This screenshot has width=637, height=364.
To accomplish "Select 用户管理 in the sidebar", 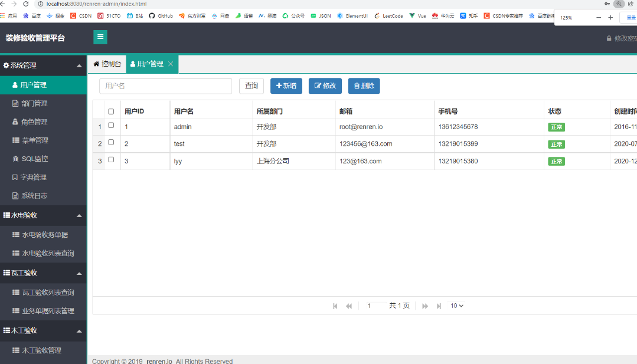I will pos(44,85).
